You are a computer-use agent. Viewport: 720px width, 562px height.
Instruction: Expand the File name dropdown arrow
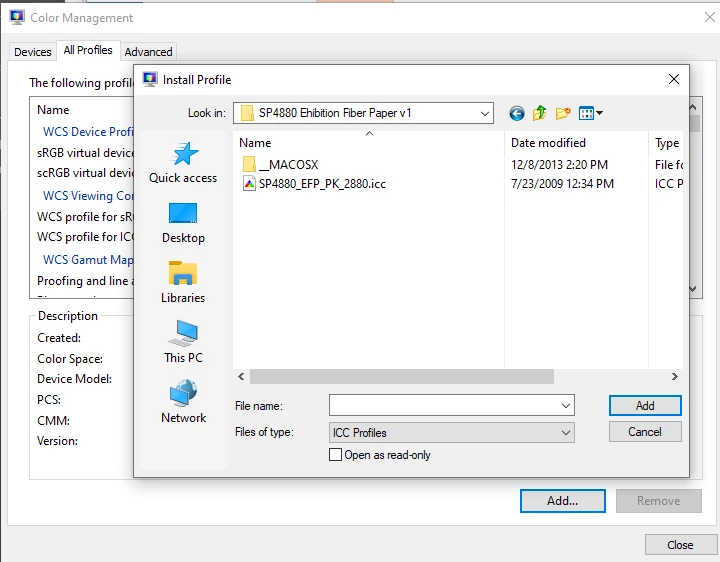click(x=566, y=406)
